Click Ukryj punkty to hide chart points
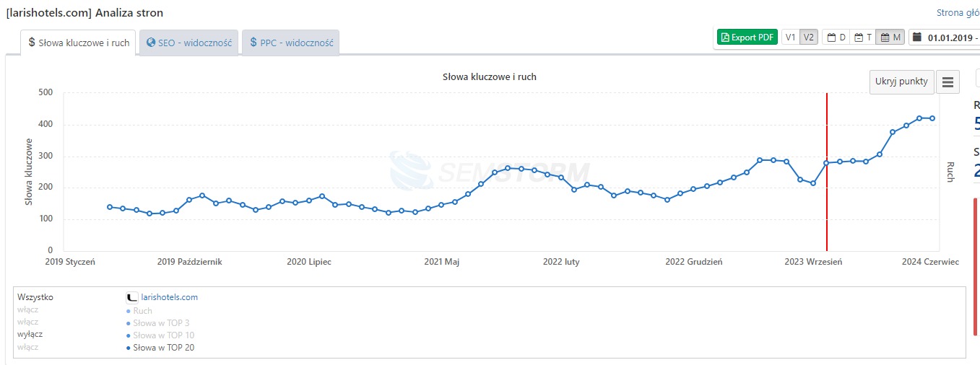The height and width of the screenshot is (365, 980). coord(901,82)
